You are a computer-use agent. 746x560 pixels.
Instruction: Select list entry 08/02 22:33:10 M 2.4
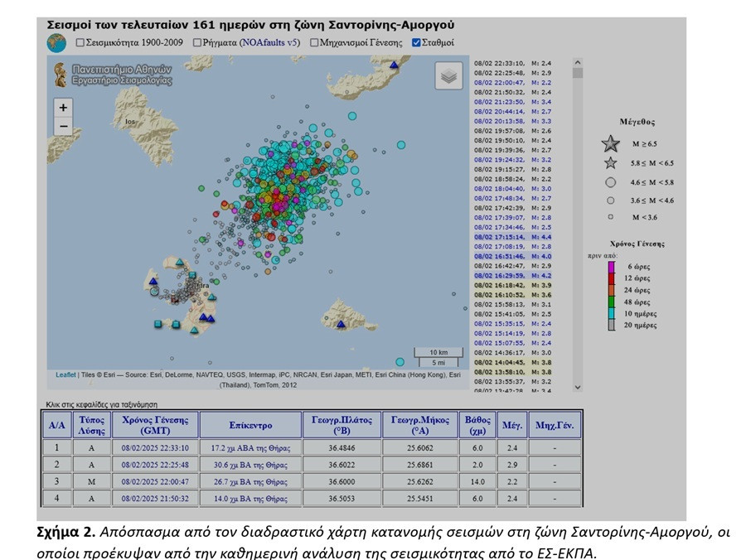click(x=513, y=63)
